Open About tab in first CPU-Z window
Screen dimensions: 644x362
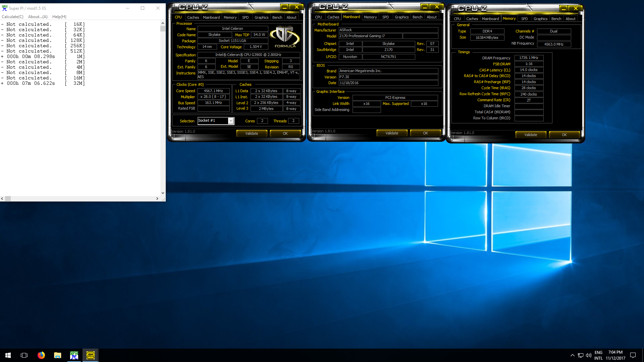pyautogui.click(x=291, y=17)
